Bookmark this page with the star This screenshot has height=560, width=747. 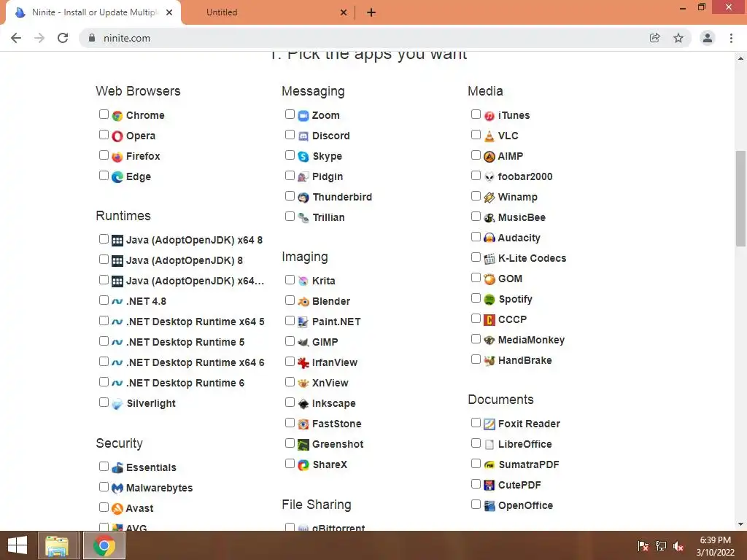click(x=678, y=38)
